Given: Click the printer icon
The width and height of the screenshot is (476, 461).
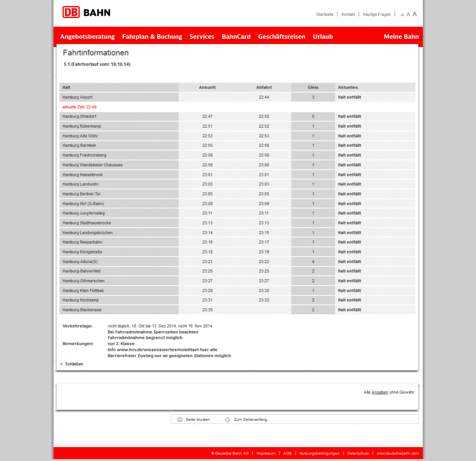Looking at the screenshot, I should (x=180, y=419).
